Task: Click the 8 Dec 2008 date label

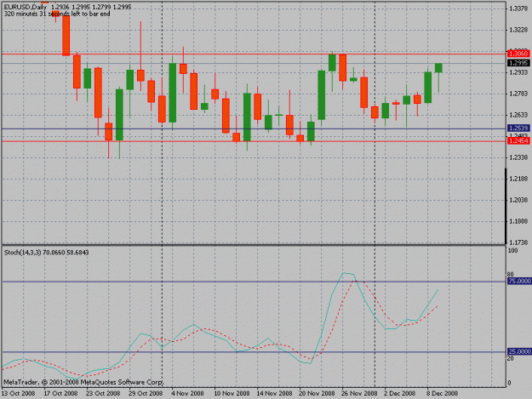Action: 443,393
